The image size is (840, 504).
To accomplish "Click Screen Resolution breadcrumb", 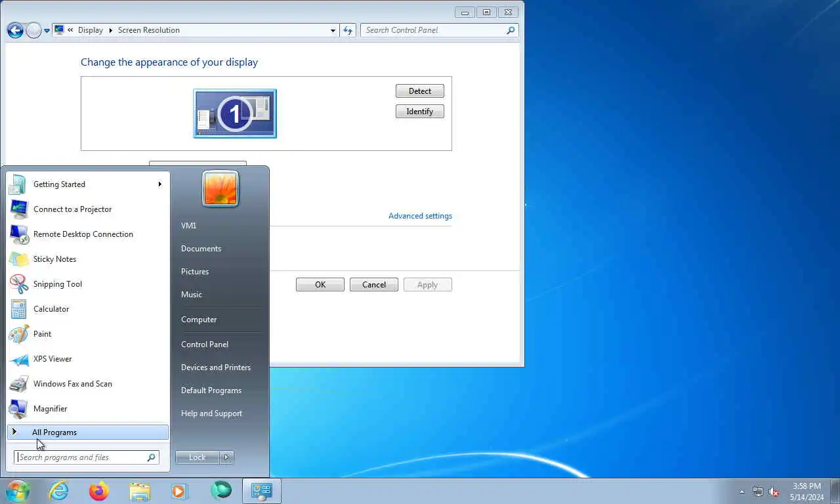I will (149, 30).
